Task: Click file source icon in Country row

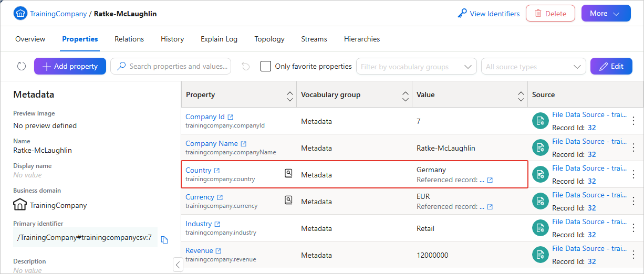Action: [540, 175]
